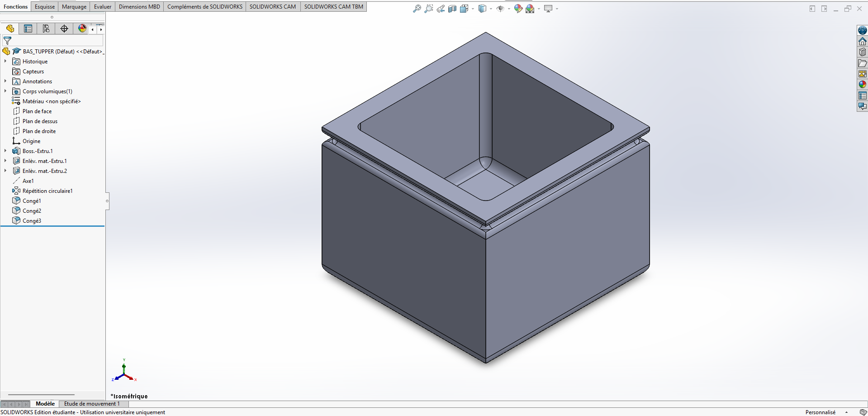
Task: Open the SOLIDWORKS Resources home icon
Action: (862, 41)
